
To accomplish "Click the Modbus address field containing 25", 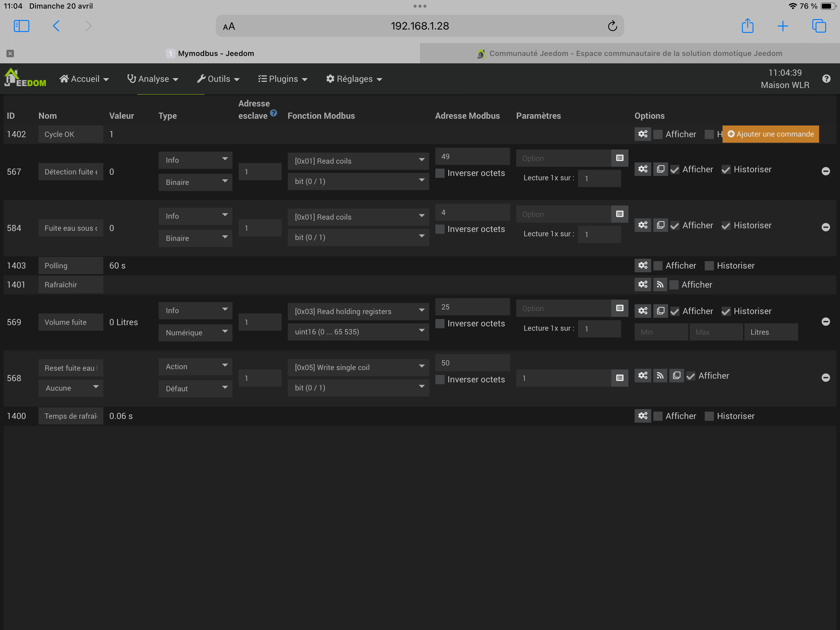I will tap(472, 307).
